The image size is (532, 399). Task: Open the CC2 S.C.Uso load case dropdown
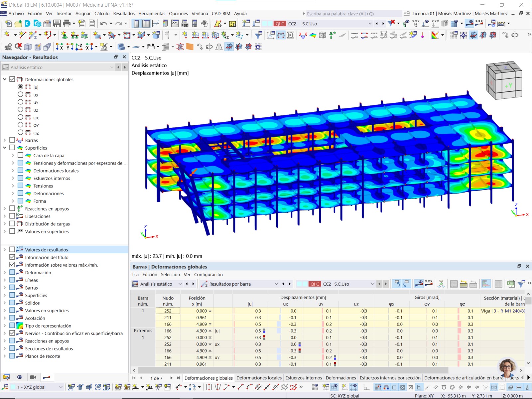(370, 24)
